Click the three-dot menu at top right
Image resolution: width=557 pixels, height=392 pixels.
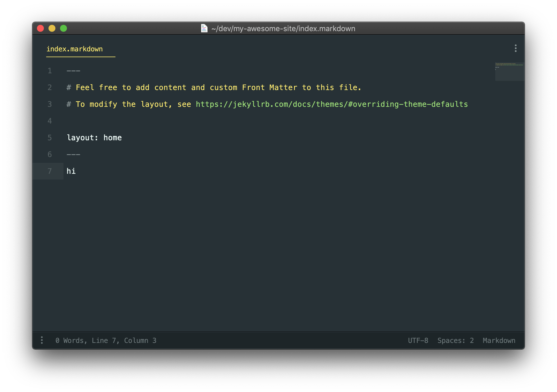[515, 48]
